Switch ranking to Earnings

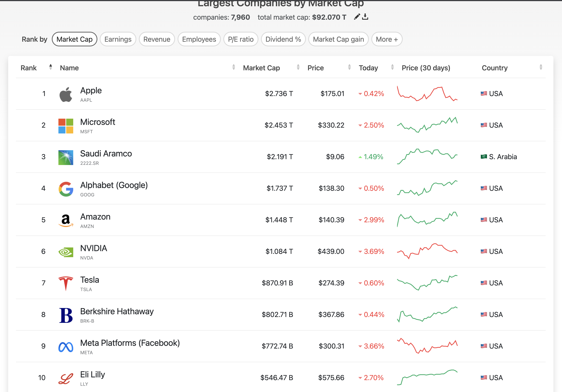(x=118, y=39)
